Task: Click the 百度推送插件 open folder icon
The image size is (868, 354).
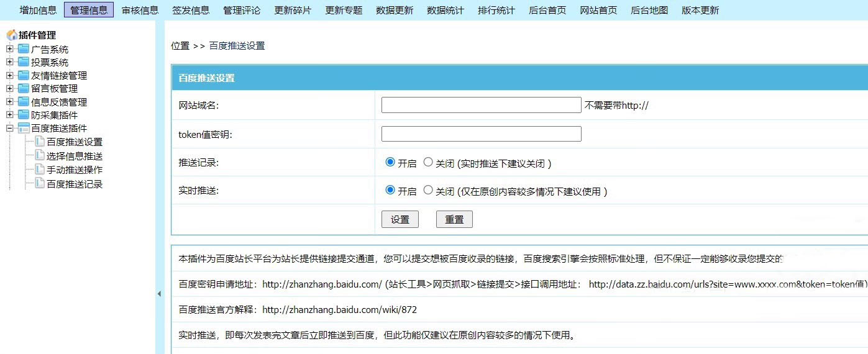Action: point(24,129)
